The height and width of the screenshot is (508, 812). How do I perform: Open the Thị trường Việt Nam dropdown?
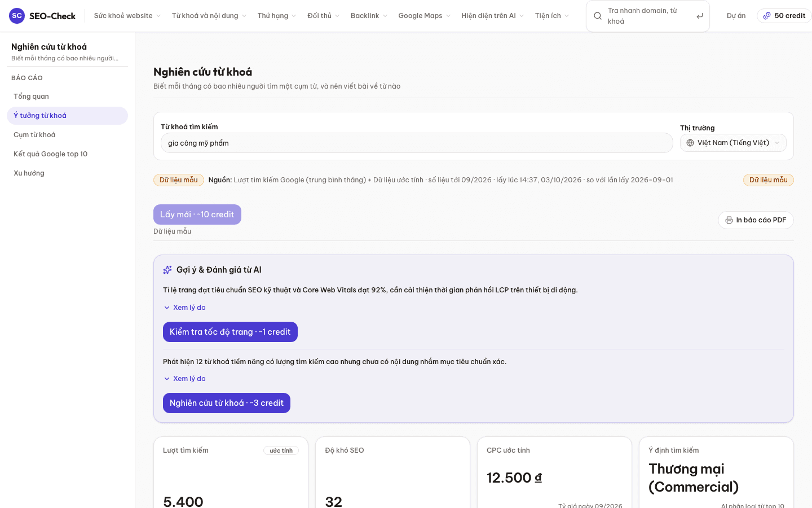point(733,143)
